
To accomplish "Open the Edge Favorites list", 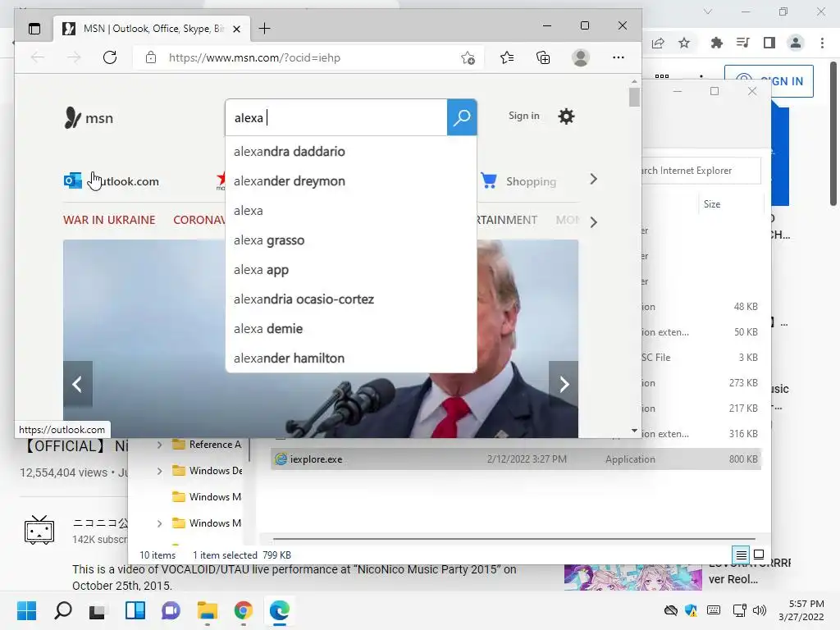I will coord(507,57).
